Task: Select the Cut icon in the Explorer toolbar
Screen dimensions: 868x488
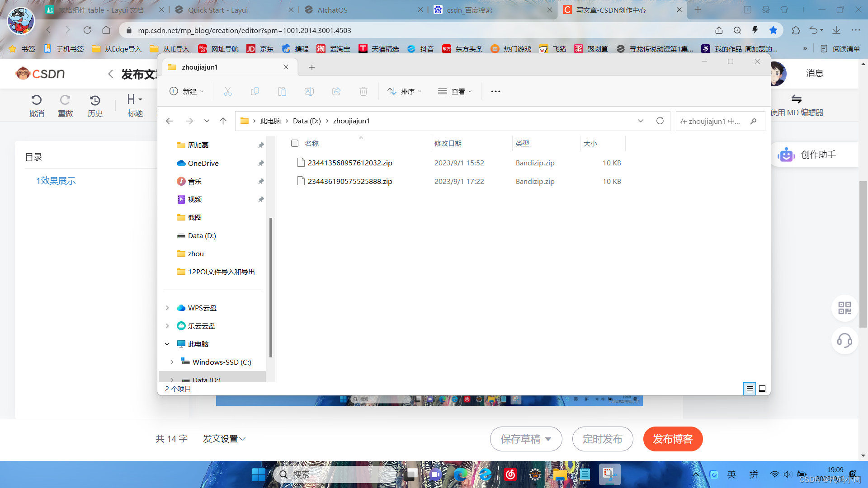Action: pyautogui.click(x=227, y=91)
